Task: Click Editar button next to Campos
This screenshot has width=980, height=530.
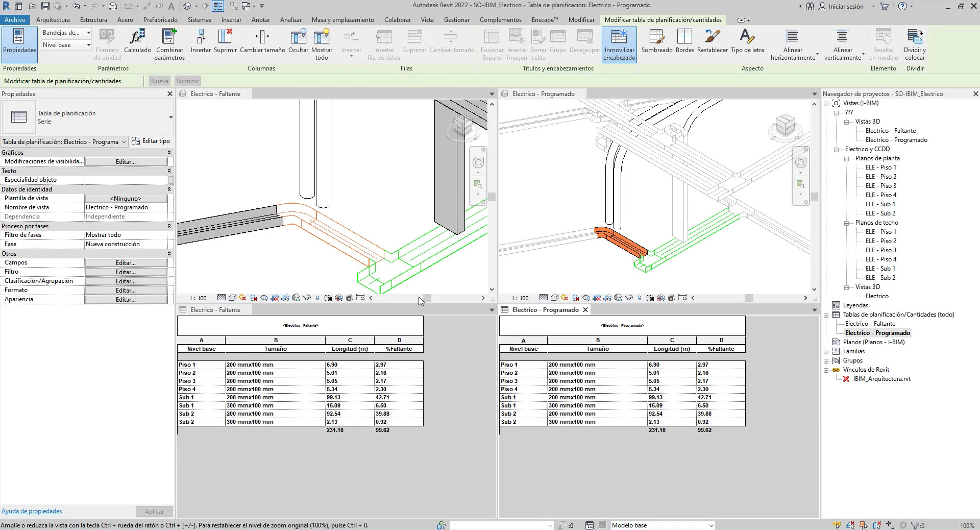Action: click(126, 263)
